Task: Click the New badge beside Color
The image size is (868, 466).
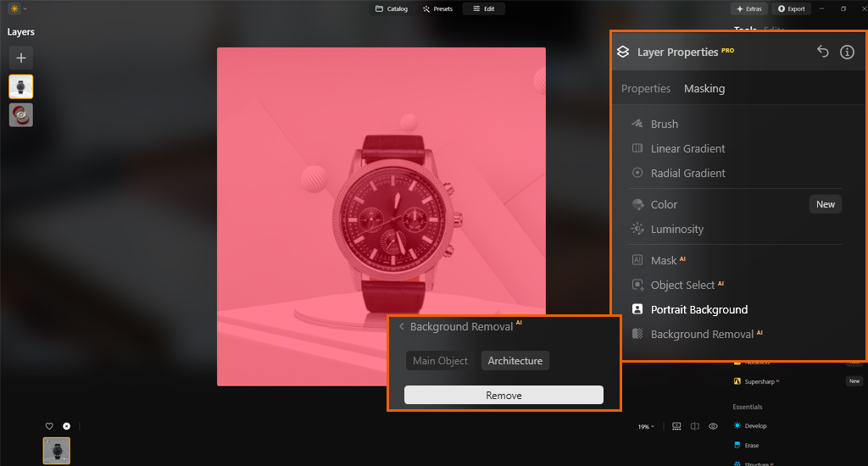Action: (x=826, y=204)
